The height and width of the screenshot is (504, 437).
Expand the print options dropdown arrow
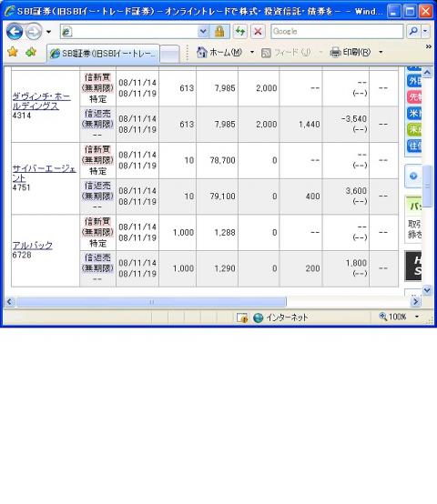tap(381, 52)
